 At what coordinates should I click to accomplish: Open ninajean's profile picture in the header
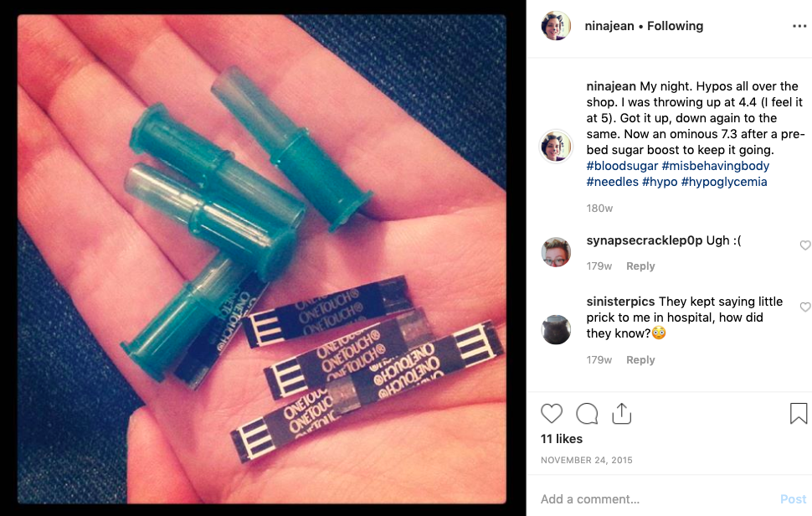556,25
